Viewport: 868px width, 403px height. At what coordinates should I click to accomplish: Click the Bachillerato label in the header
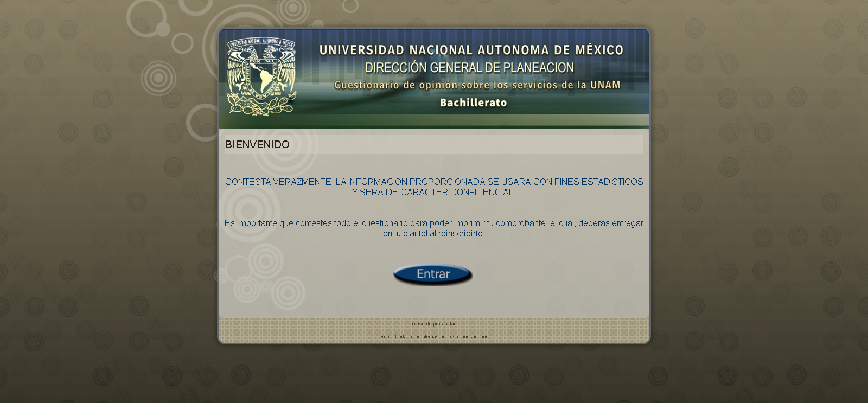(473, 103)
